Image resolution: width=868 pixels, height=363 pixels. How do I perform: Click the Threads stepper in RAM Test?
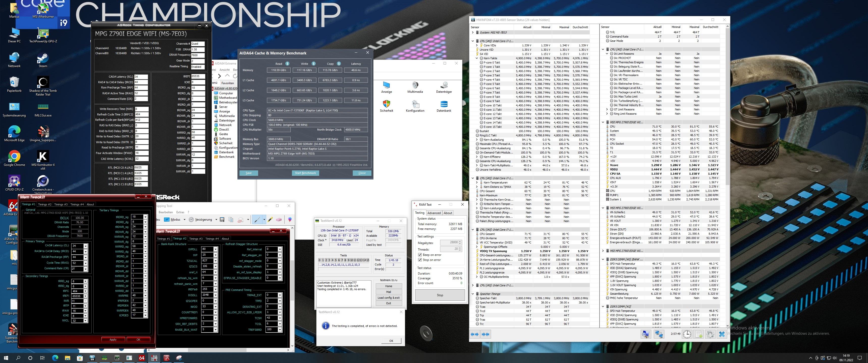click(460, 249)
